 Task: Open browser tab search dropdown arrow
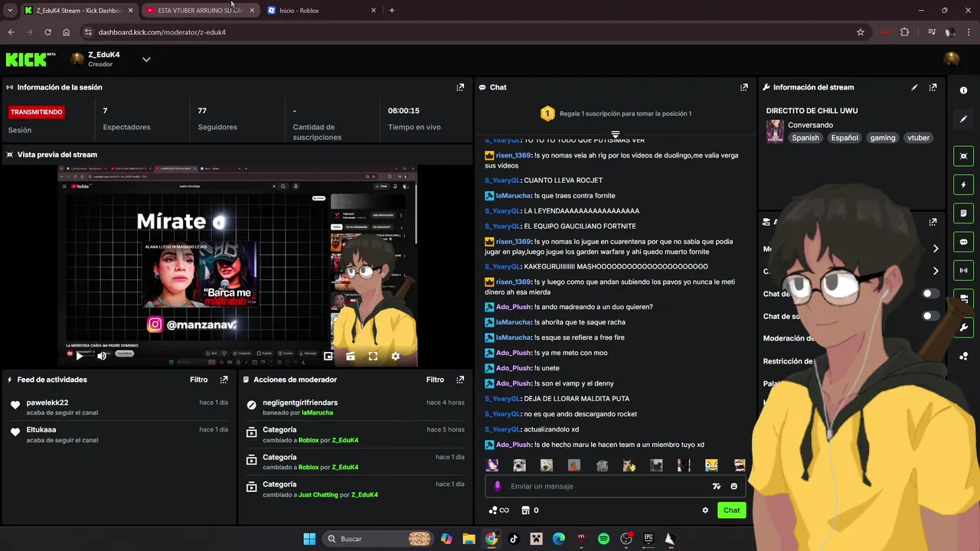coord(10,10)
